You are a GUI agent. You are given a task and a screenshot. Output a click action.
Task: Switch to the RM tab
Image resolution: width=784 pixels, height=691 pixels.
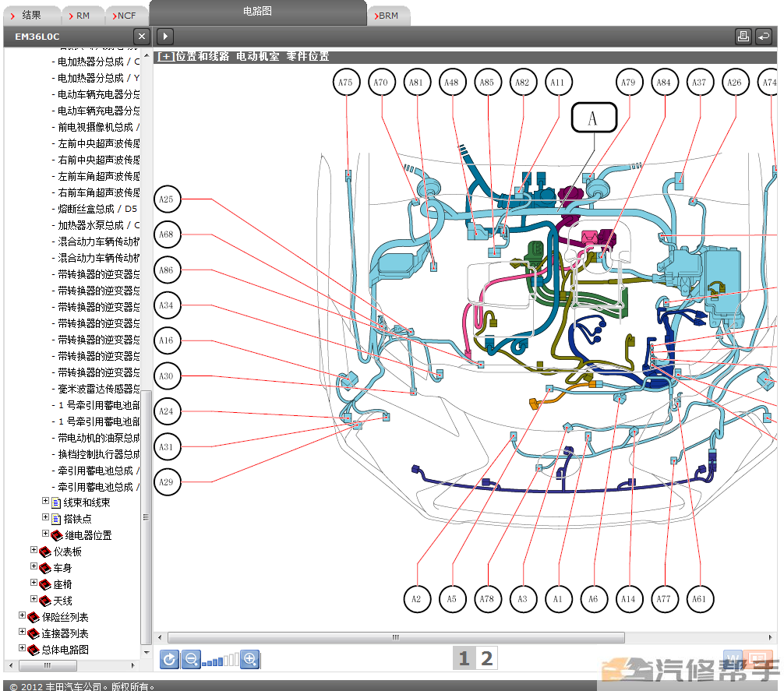pos(83,16)
